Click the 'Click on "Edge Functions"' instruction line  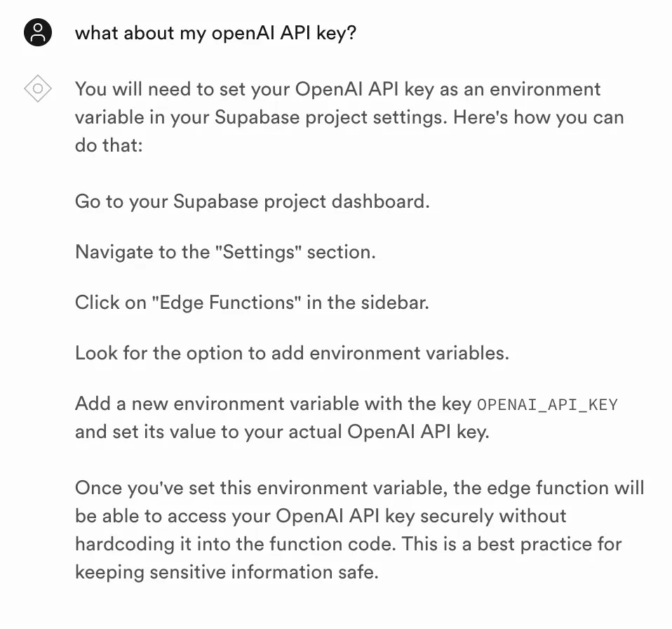tap(252, 303)
